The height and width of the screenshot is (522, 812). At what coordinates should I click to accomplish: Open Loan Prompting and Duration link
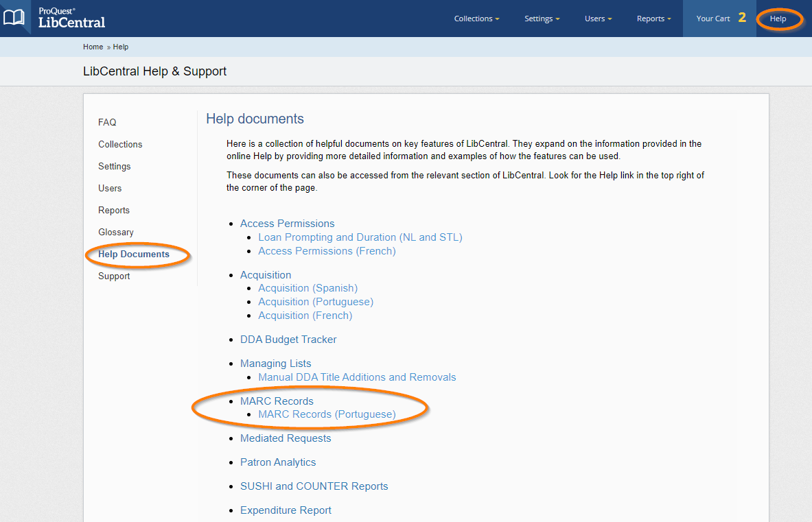[x=360, y=237]
